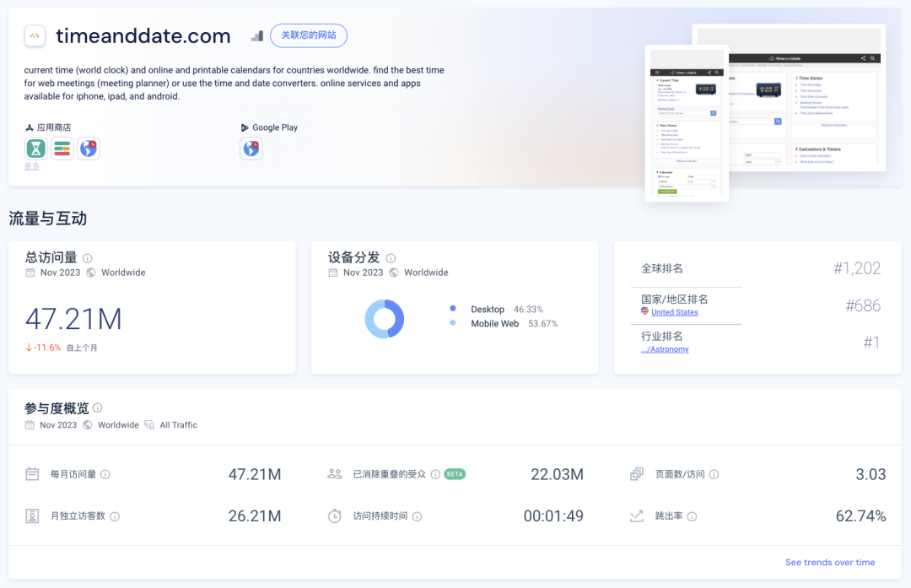This screenshot has height=588, width=911.
Task: Click the people icon beside 已消除重叠的受众
Action: tap(335, 474)
